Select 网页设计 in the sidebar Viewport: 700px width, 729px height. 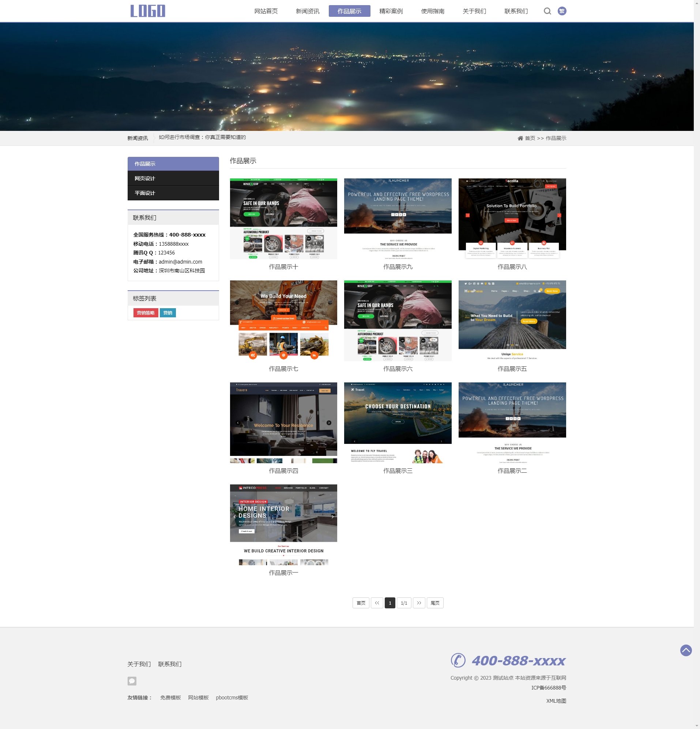click(173, 178)
